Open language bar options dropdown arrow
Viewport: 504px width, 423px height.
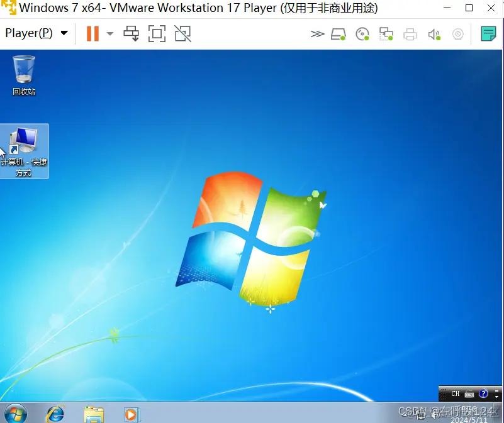tap(496, 397)
